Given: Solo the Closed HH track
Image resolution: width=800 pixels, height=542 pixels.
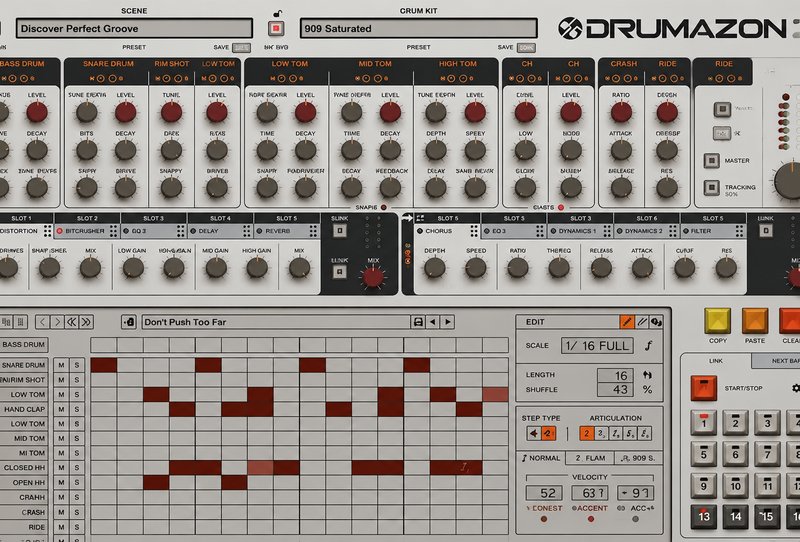Looking at the screenshot, I should click(77, 468).
